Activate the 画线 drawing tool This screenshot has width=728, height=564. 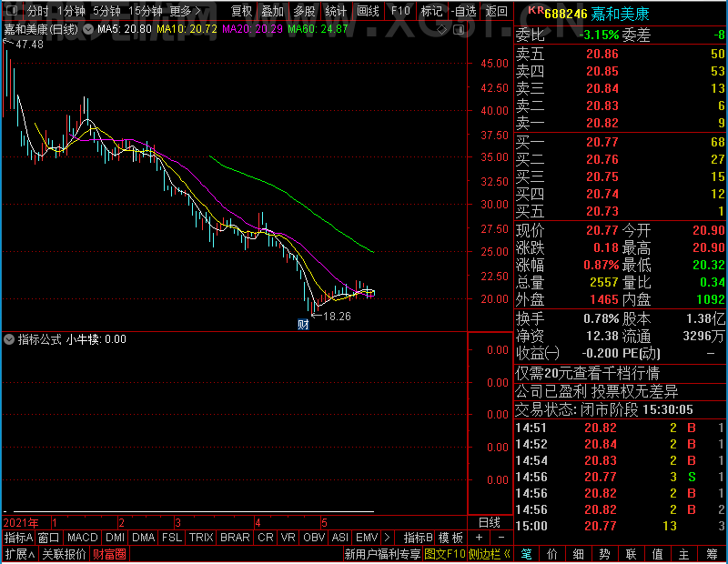tap(368, 11)
